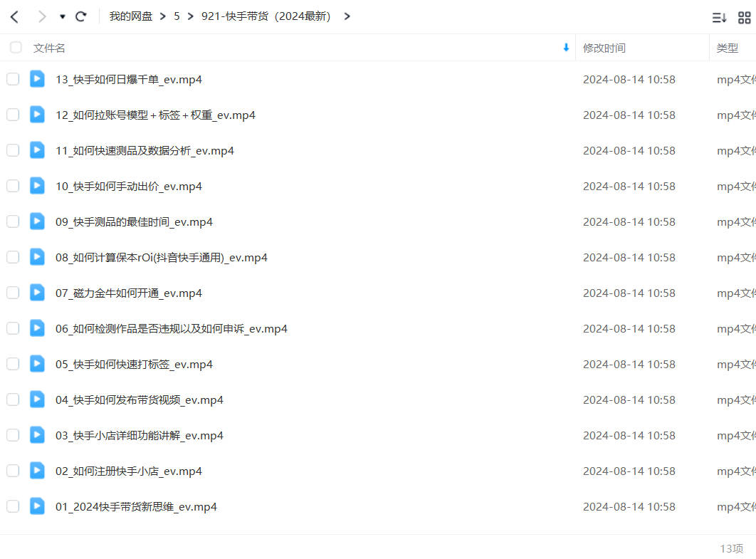Image resolution: width=756 pixels, height=559 pixels.
Task: Click the video icon of 02_如何注册快手小店 file
Action: pos(37,470)
